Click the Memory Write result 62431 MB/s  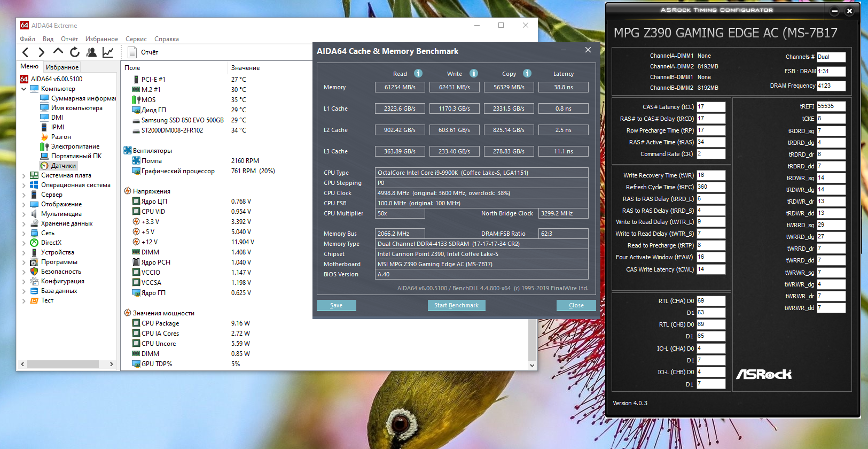pos(455,87)
